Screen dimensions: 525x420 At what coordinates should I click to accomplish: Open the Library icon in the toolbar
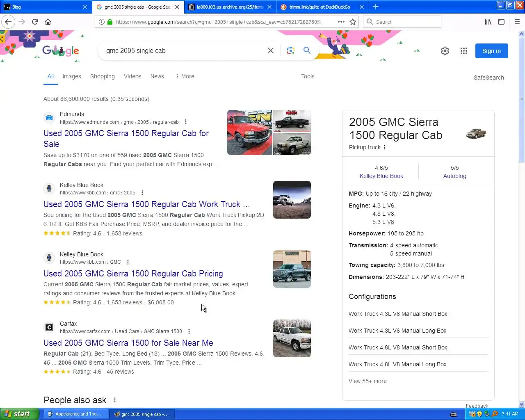(x=488, y=22)
